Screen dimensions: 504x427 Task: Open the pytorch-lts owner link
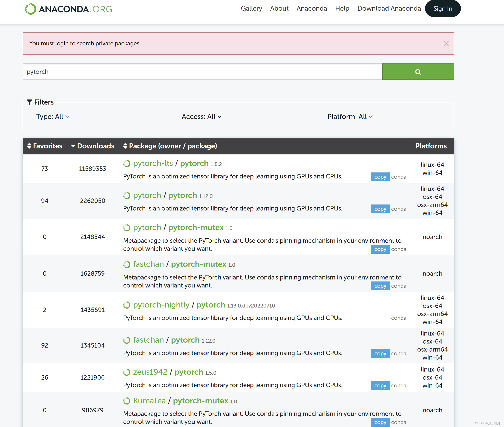pos(153,163)
